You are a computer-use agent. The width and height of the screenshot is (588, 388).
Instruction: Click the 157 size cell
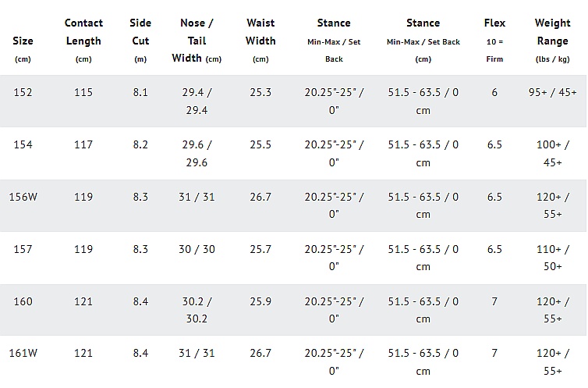(23, 249)
